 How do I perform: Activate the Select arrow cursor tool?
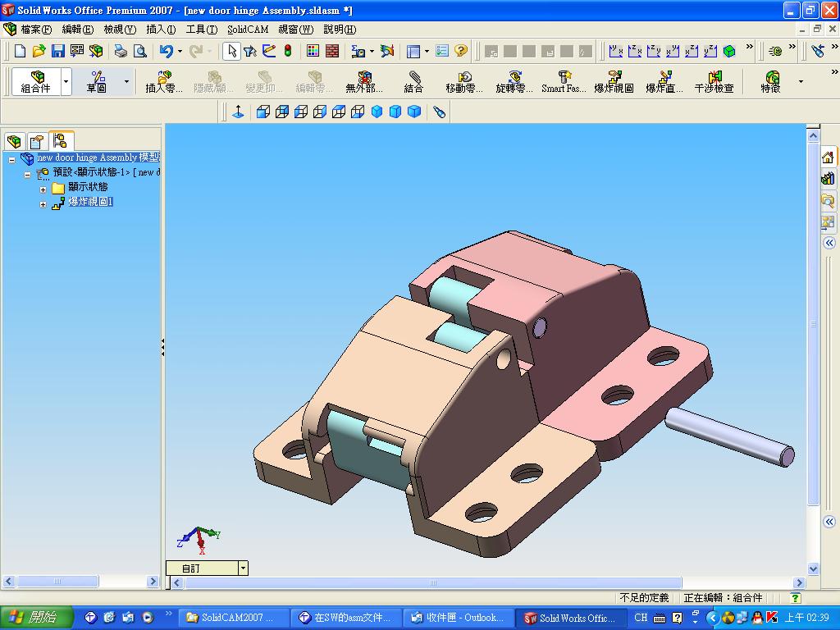coord(231,51)
